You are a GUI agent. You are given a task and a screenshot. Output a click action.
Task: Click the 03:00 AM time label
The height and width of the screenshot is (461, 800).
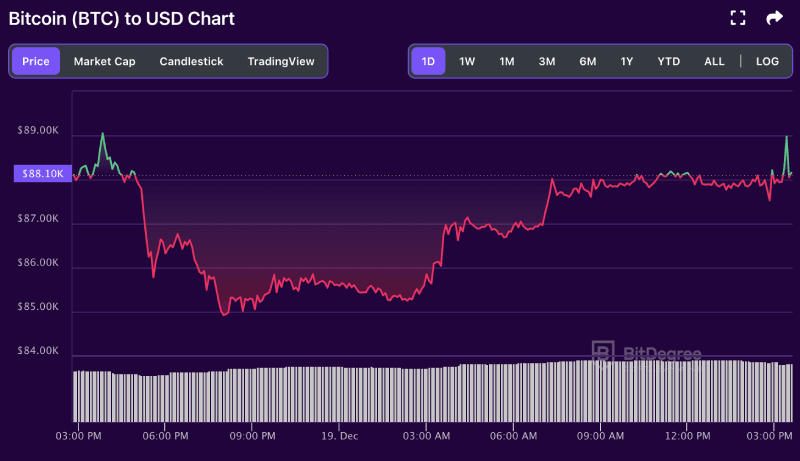[x=427, y=436]
